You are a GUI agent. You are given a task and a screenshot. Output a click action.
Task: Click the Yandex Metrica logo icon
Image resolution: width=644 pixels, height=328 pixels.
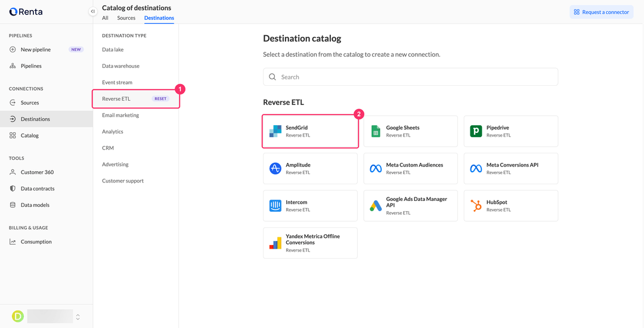point(275,243)
